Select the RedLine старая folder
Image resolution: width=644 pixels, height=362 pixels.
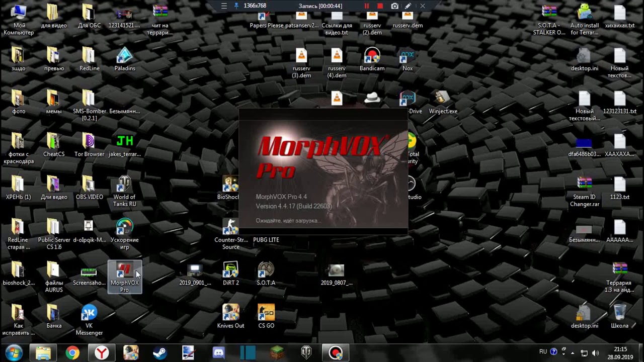click(x=19, y=234)
